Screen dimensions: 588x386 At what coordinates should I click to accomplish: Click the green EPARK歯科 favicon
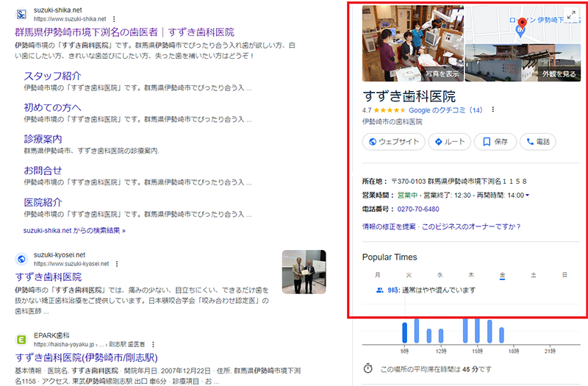[21, 339]
